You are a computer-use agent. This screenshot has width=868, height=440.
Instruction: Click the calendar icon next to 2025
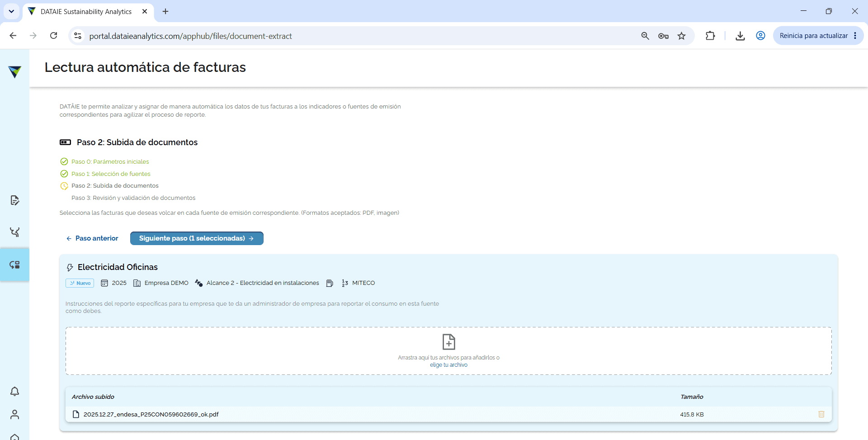[x=104, y=283]
